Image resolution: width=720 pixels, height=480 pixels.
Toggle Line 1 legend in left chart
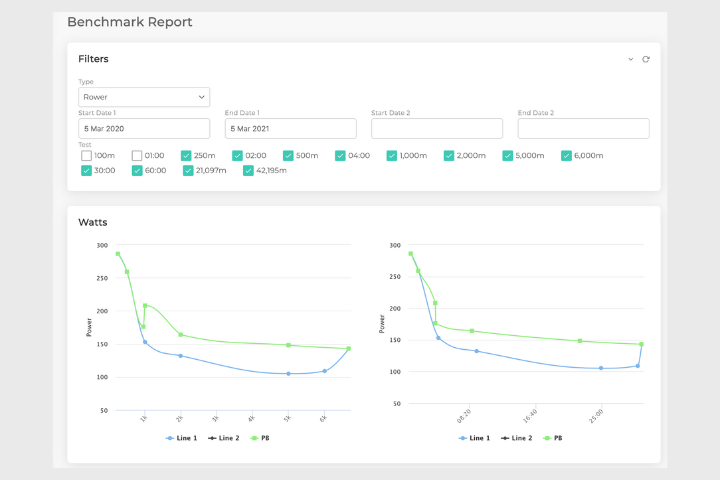coord(180,438)
